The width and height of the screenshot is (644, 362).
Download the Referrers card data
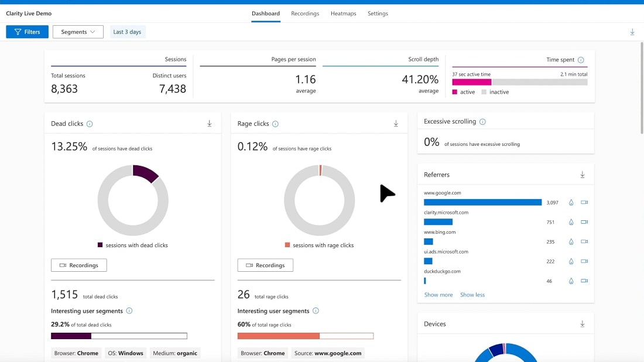[x=583, y=175]
